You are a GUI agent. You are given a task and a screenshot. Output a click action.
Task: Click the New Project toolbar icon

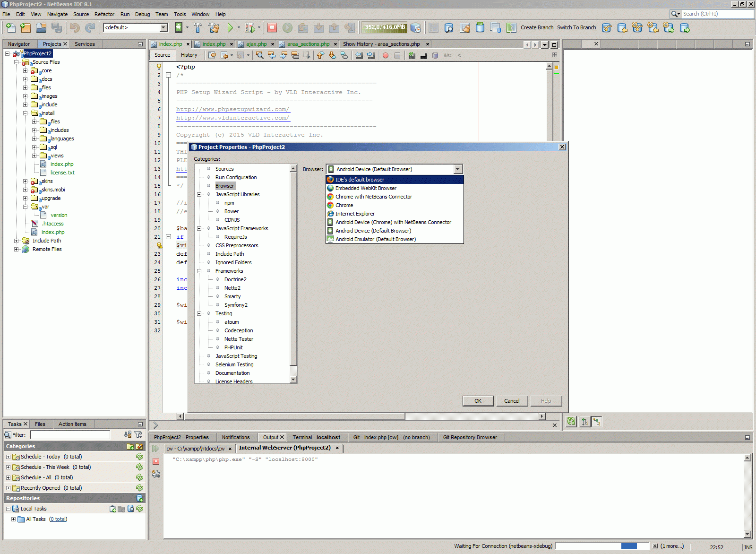coord(26,27)
